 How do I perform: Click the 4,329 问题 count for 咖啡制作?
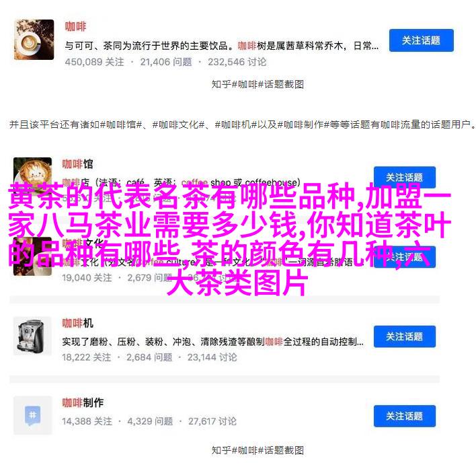pyautogui.click(x=150, y=421)
